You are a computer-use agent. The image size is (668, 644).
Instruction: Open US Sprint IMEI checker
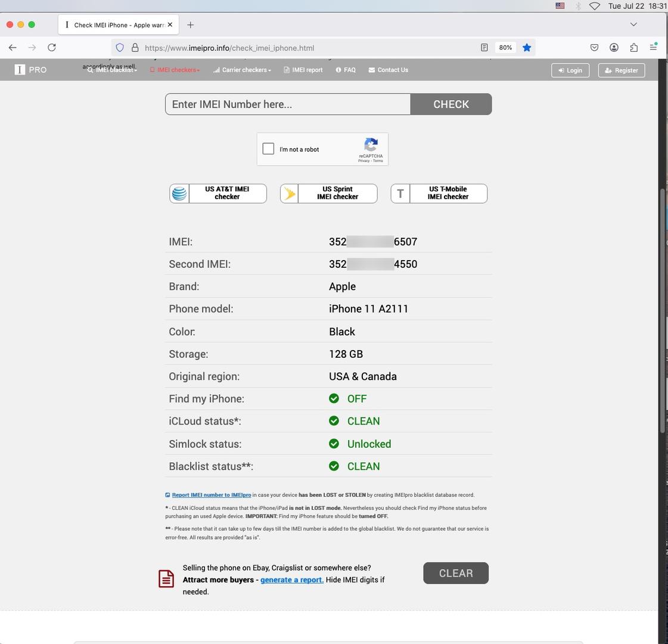[328, 194]
